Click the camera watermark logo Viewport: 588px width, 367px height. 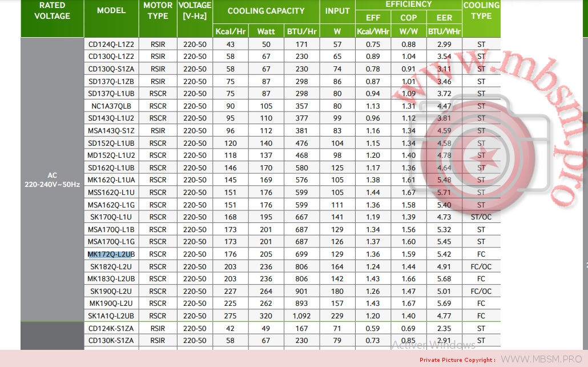coord(482,150)
